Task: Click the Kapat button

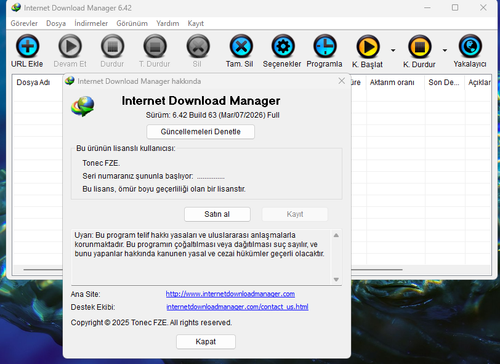Action: [x=206, y=342]
